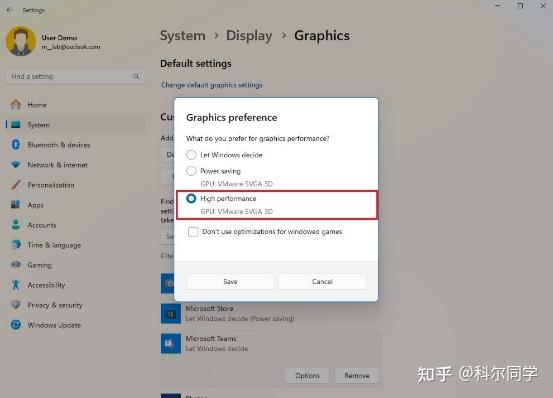Click the Privacy & security shield icon
This screenshot has height=398, width=553.
click(x=16, y=305)
